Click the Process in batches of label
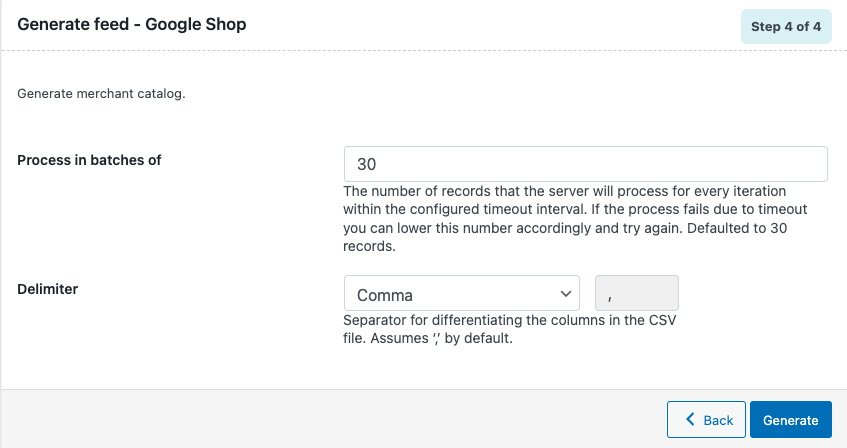 point(89,159)
